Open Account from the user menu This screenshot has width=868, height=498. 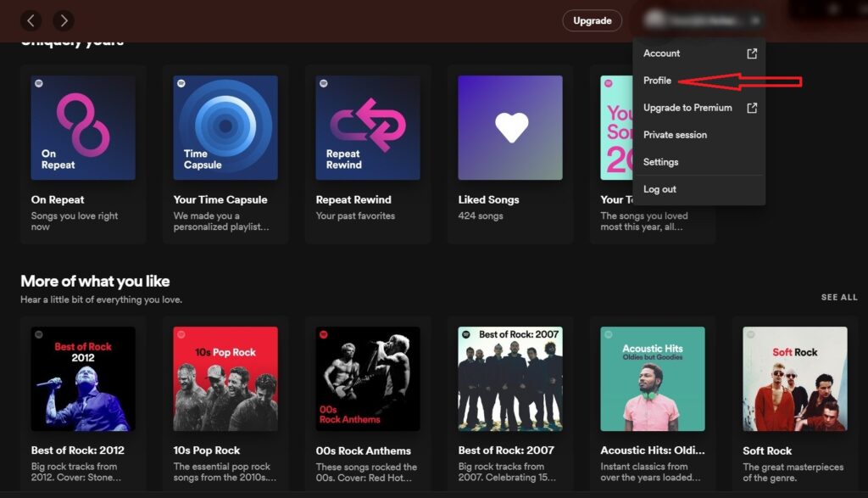(x=699, y=53)
